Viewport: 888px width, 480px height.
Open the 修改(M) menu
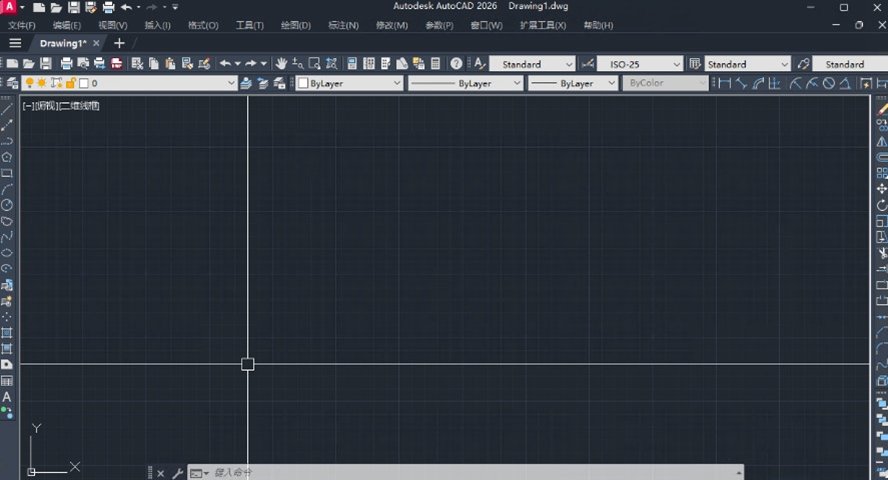click(392, 25)
